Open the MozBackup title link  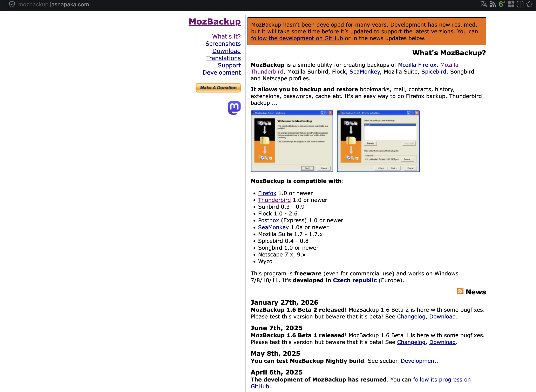pos(215,22)
